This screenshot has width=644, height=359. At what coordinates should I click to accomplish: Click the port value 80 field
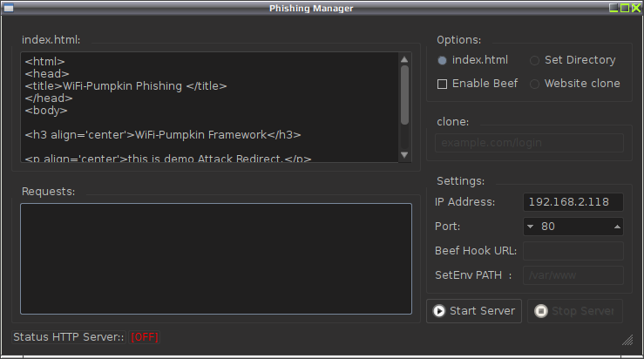[573, 227]
